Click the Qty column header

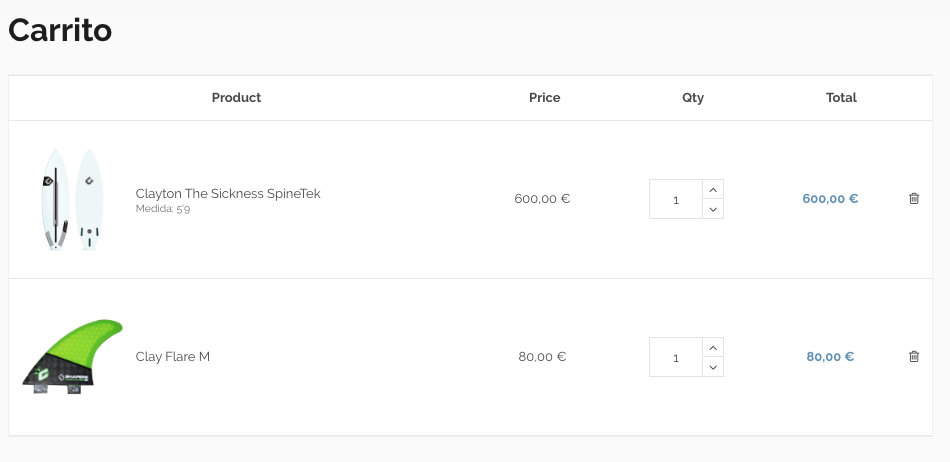click(693, 98)
